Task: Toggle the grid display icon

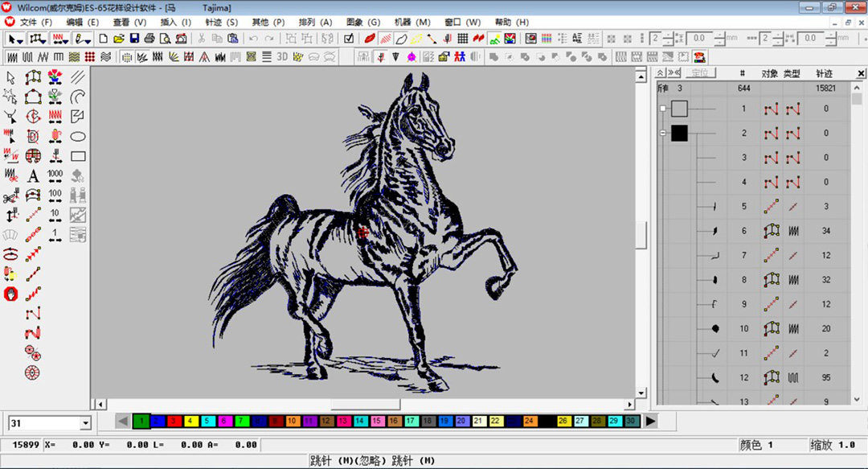Action: [462, 39]
